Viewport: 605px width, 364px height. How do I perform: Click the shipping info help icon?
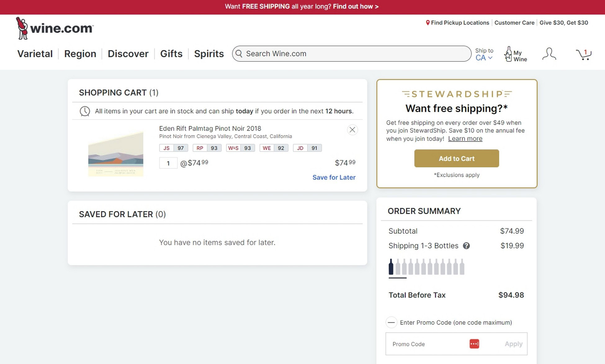click(x=466, y=245)
